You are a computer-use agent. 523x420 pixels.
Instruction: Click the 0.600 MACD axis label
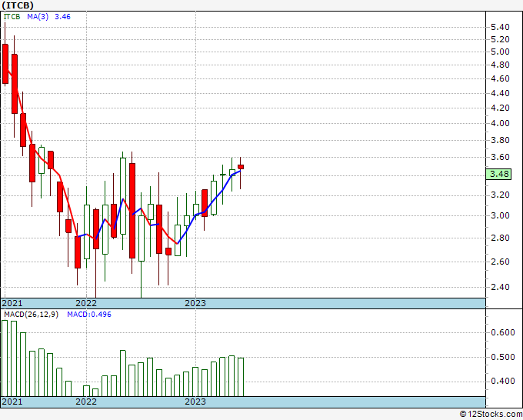click(x=503, y=332)
